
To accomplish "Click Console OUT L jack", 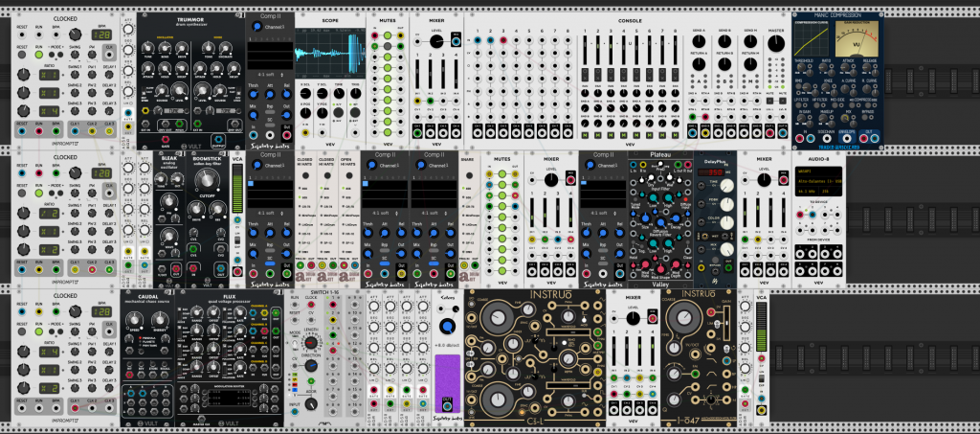I will (x=770, y=132).
